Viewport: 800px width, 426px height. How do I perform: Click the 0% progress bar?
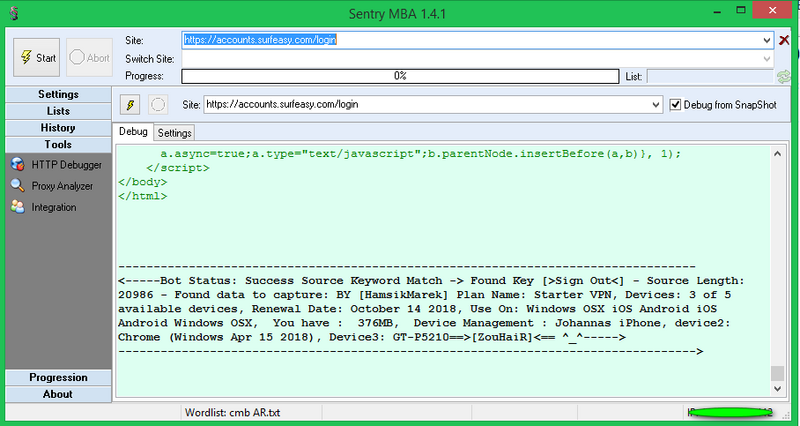point(400,76)
